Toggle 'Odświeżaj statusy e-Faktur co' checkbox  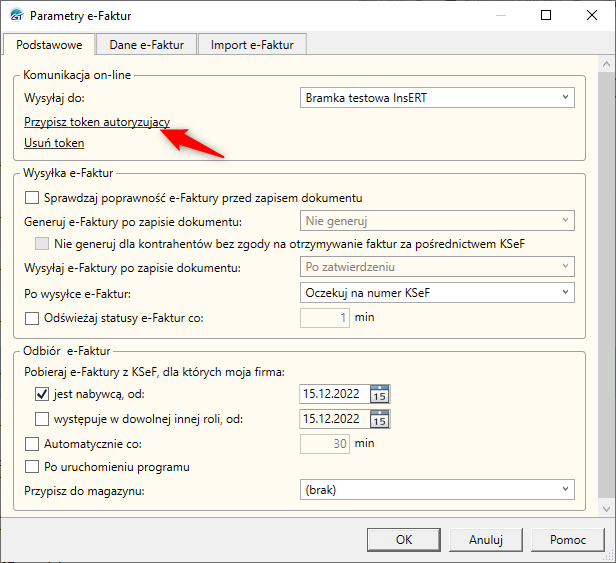click(31, 318)
